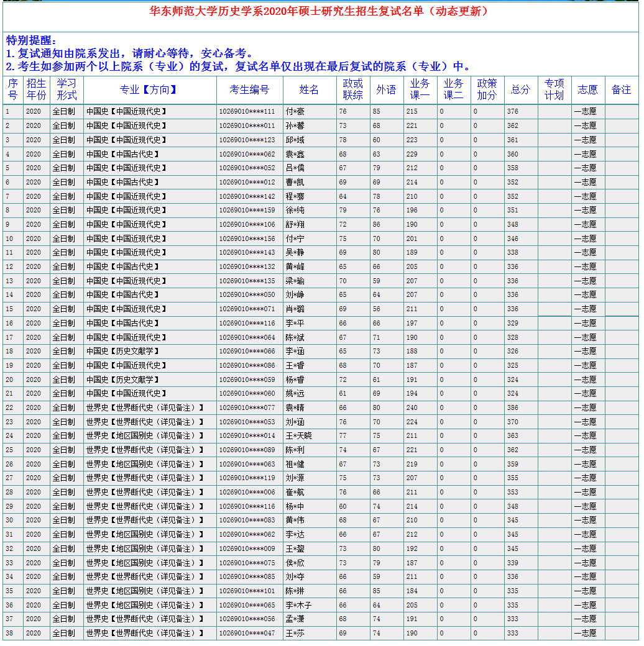Click the 姓名 column header
This screenshot has height=646, width=644.
click(x=309, y=89)
